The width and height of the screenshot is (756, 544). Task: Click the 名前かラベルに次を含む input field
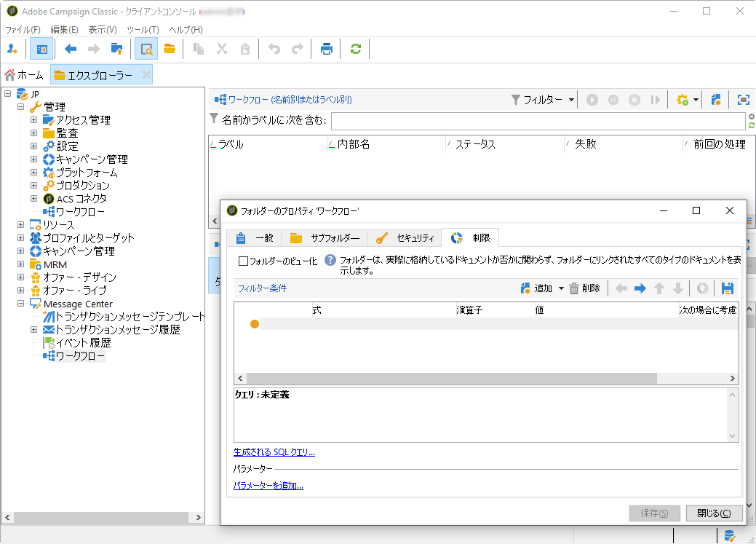click(538, 120)
